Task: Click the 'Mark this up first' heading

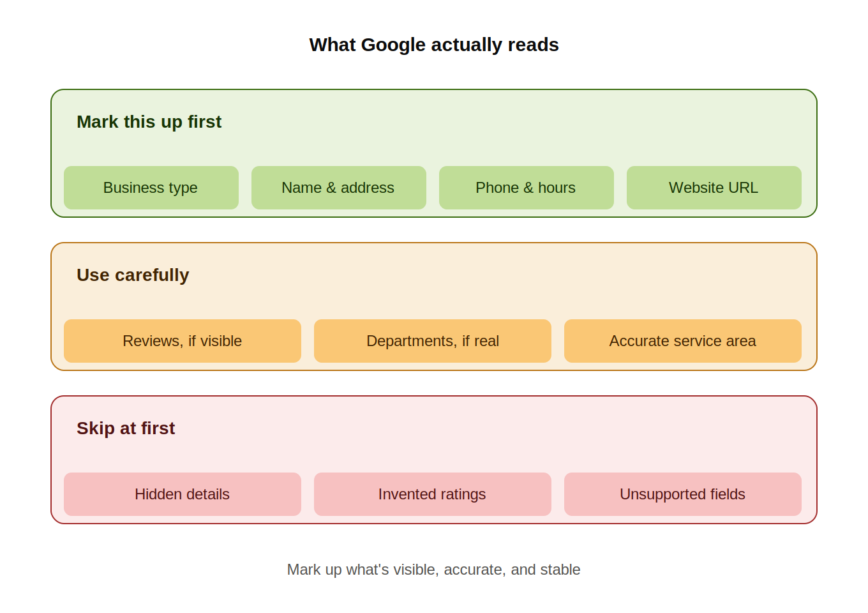Action: 149,122
